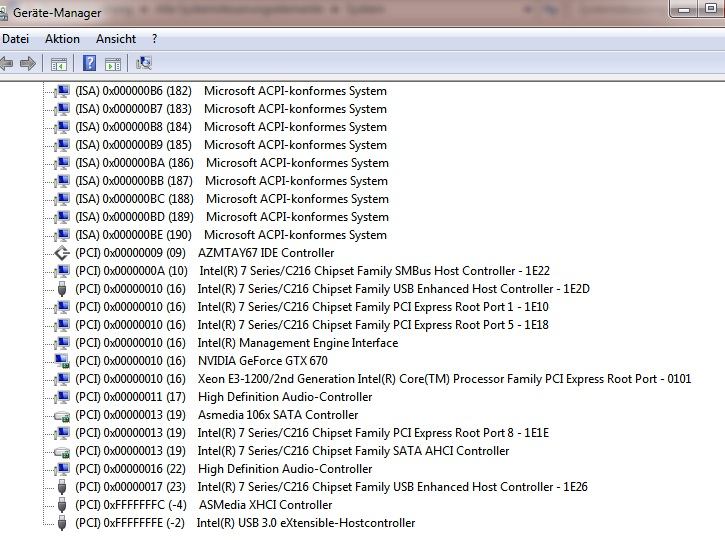Image resolution: width=725 pixels, height=540 pixels.
Task: Click the Xeon E3-1200 Root Port icon
Action: click(61, 379)
